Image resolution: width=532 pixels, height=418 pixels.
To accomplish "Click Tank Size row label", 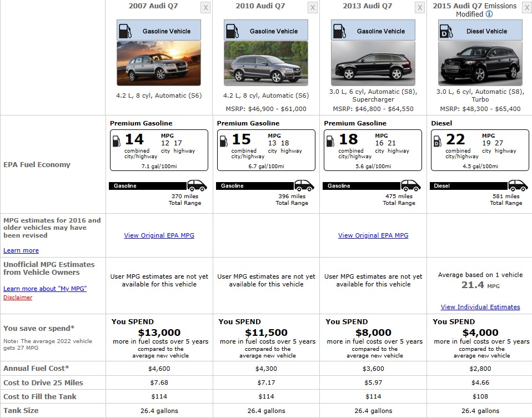I will pyautogui.click(x=21, y=410).
